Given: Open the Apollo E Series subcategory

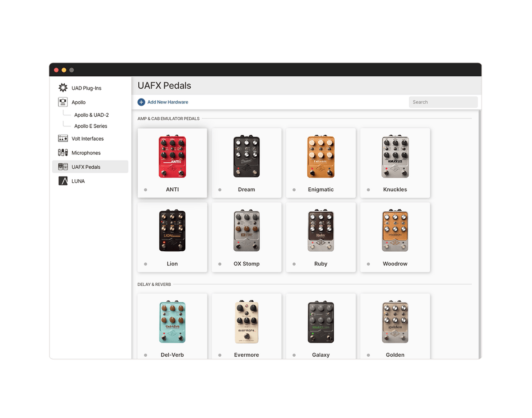Looking at the screenshot, I should coord(90,126).
